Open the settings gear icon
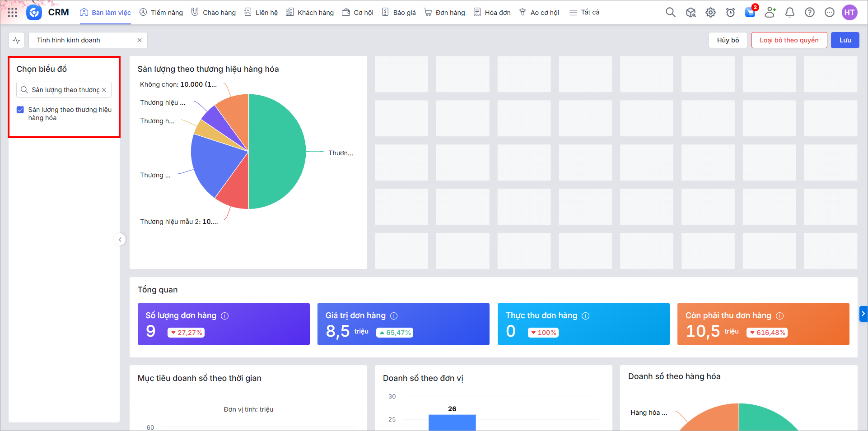The height and width of the screenshot is (431, 868). click(x=710, y=13)
